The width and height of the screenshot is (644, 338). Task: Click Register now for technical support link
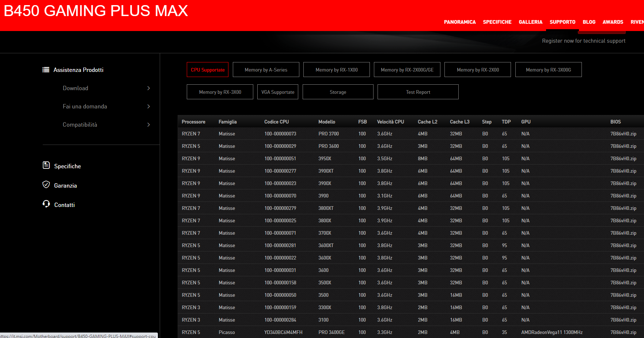click(584, 41)
